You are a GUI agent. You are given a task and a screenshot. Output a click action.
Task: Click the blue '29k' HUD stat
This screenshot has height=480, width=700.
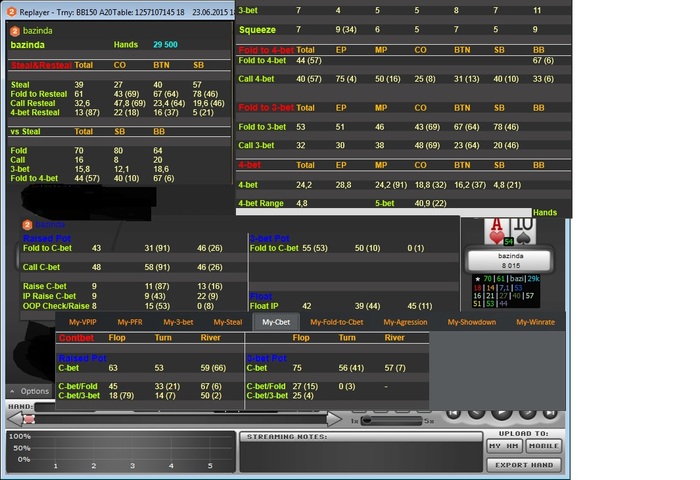(533, 279)
